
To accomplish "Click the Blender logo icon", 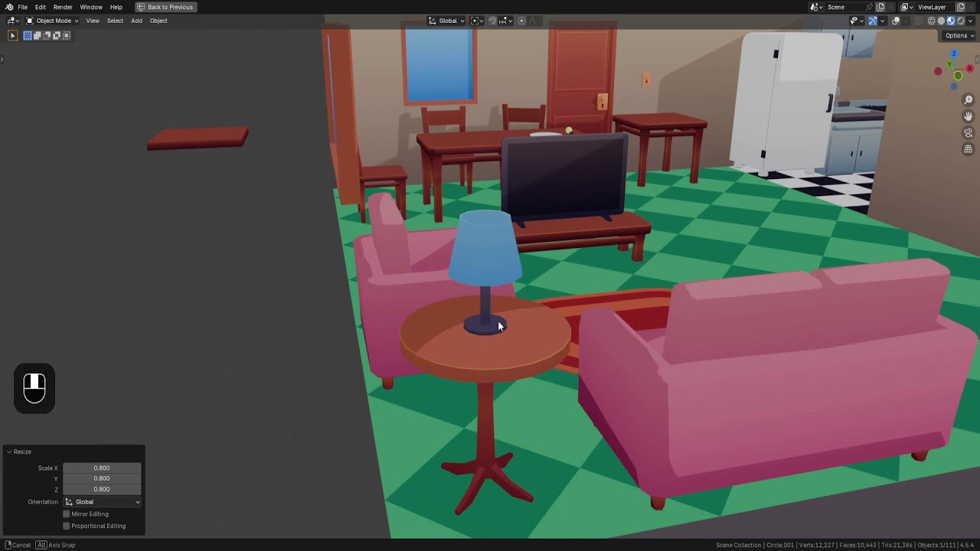I will 9,7.
